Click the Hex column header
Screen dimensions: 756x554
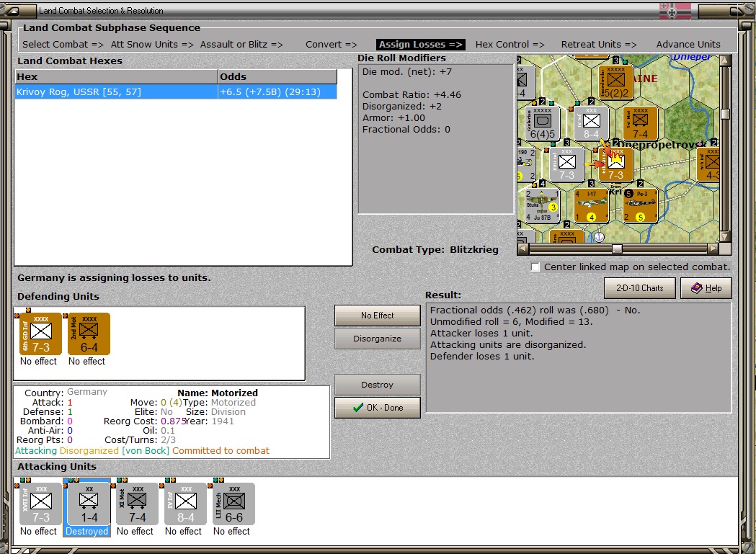pos(116,76)
